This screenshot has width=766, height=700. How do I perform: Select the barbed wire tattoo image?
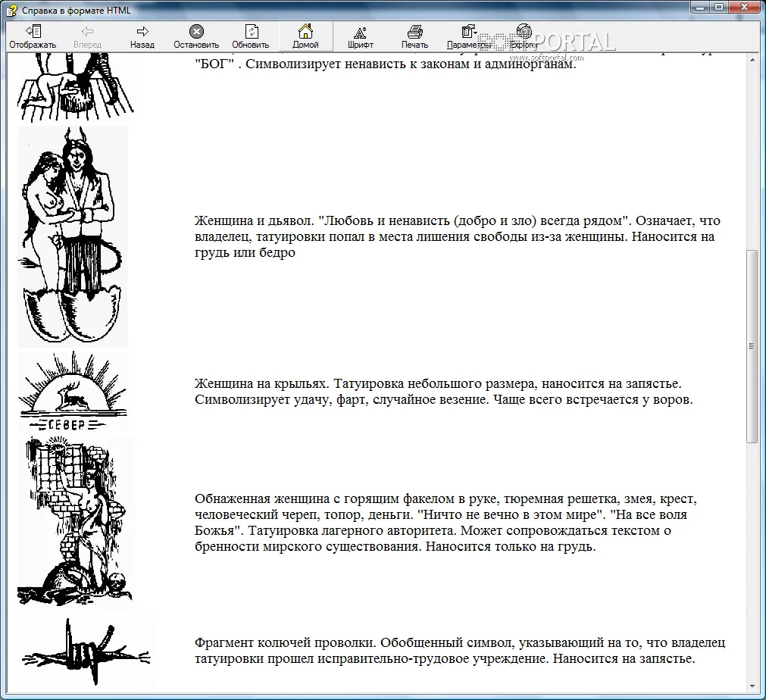[x=86, y=652]
